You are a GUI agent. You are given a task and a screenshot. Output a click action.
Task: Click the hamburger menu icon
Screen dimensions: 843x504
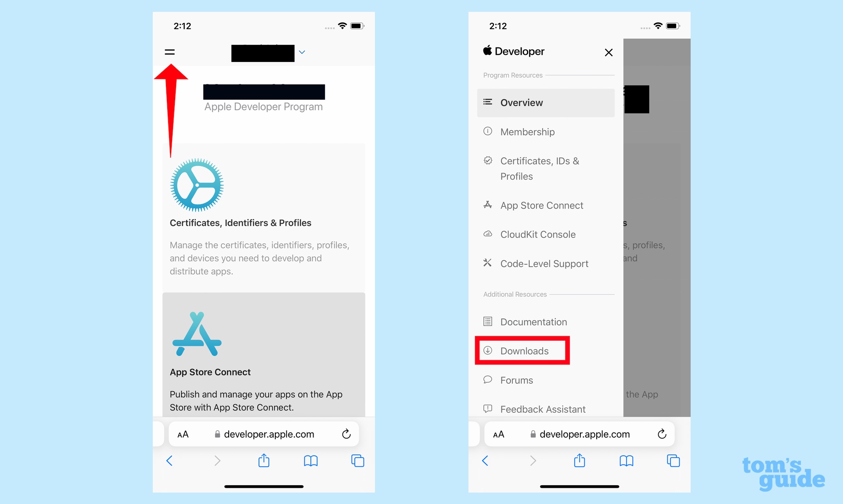(170, 52)
